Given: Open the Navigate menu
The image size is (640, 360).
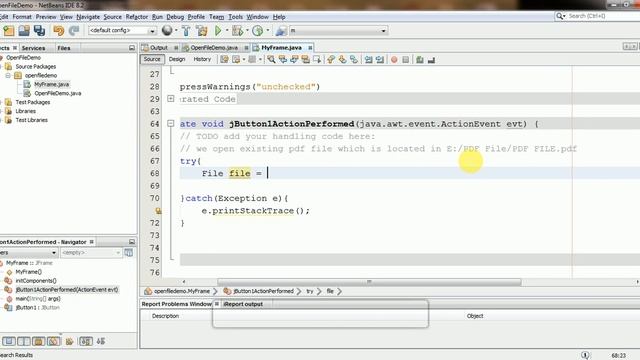Looking at the screenshot, I should pyautogui.click(x=88, y=17).
